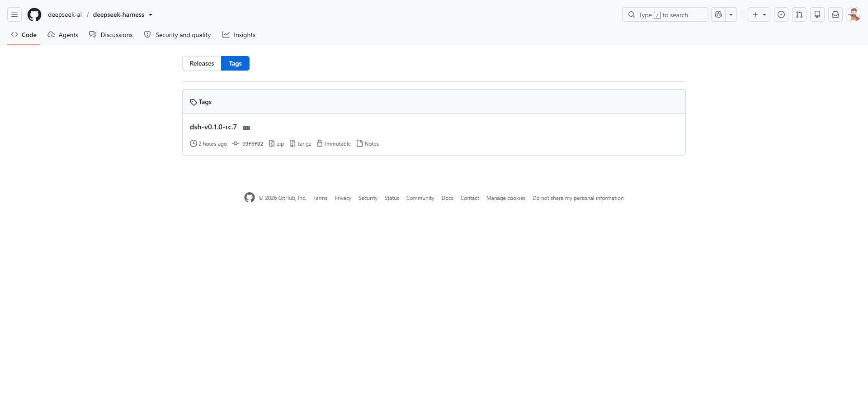Click the search input field
Viewport: 868px width, 412px height.
(665, 14)
